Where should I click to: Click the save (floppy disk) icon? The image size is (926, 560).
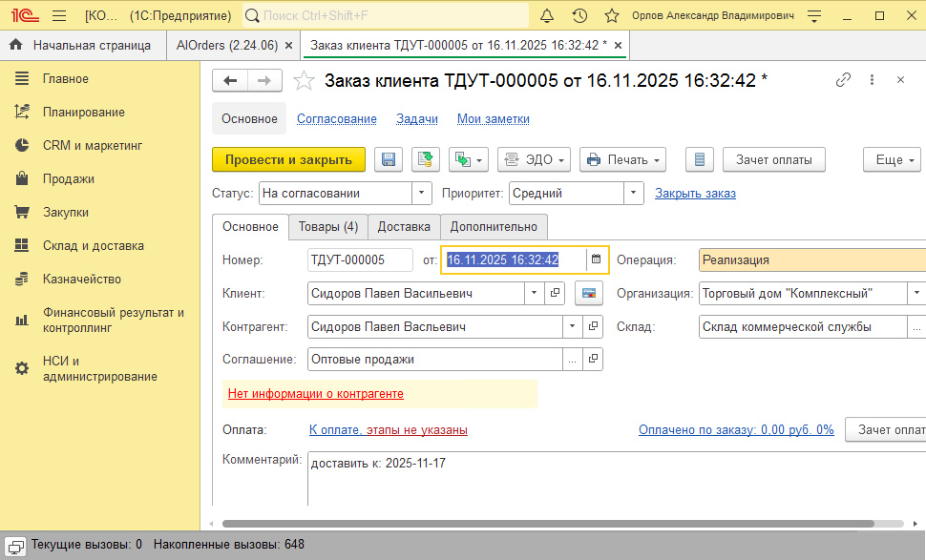pos(389,159)
